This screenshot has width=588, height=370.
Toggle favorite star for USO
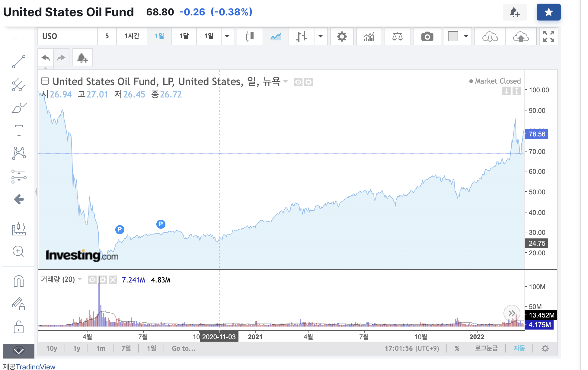(x=548, y=12)
